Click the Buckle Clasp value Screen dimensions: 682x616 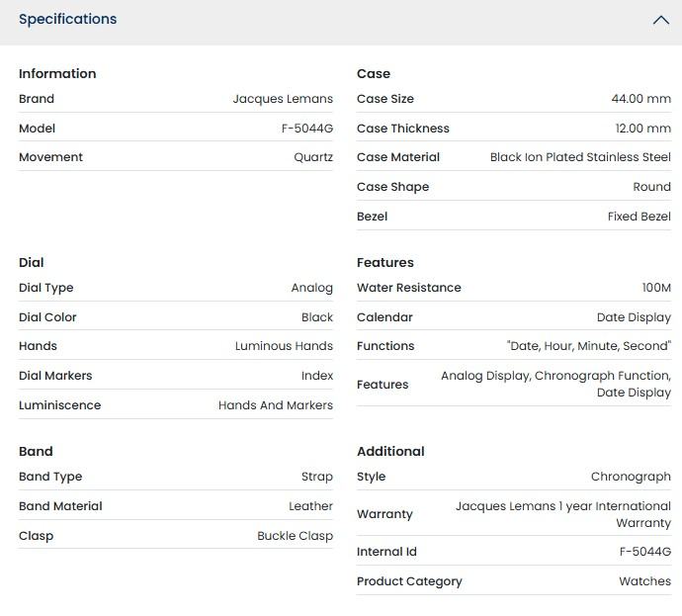point(295,536)
